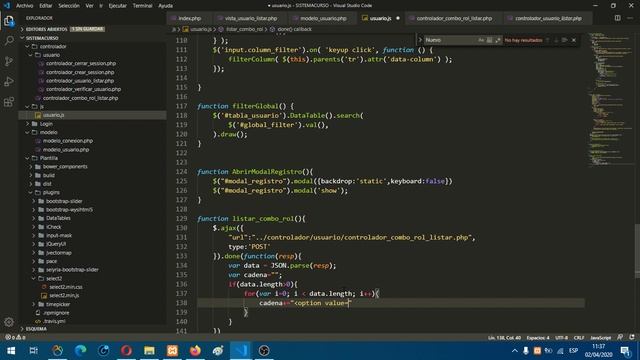Open the Terminal menu
Screen dimensions: 640x360
coord(142,6)
